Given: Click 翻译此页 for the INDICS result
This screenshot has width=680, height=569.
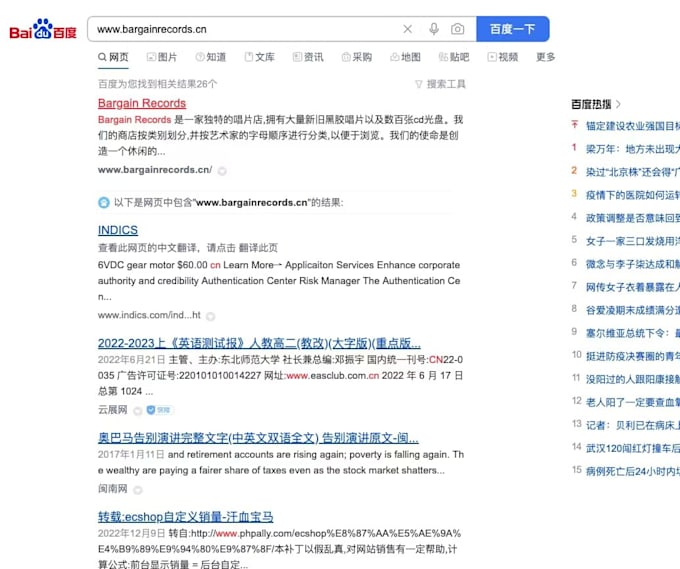Looking at the screenshot, I should click(258, 248).
